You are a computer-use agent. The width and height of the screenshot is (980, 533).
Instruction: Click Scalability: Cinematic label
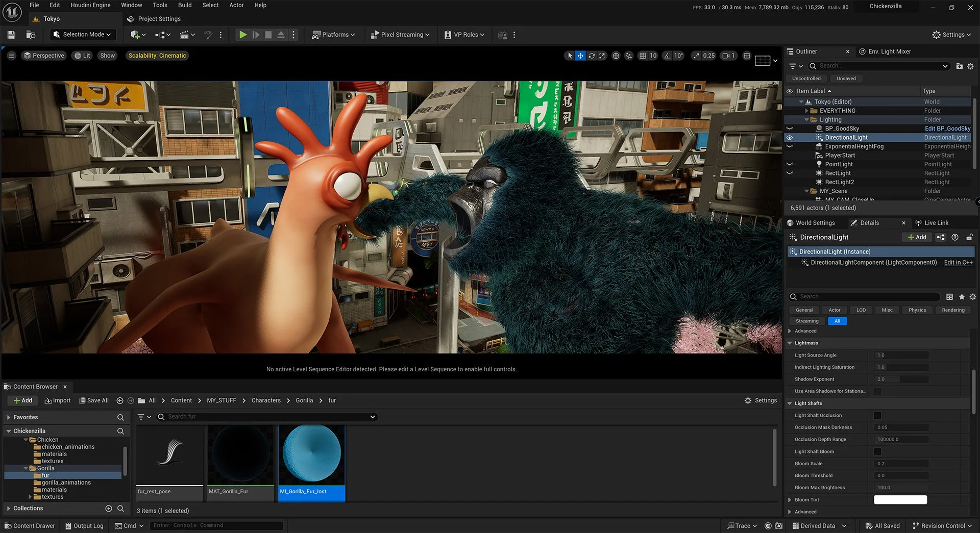[x=157, y=56]
